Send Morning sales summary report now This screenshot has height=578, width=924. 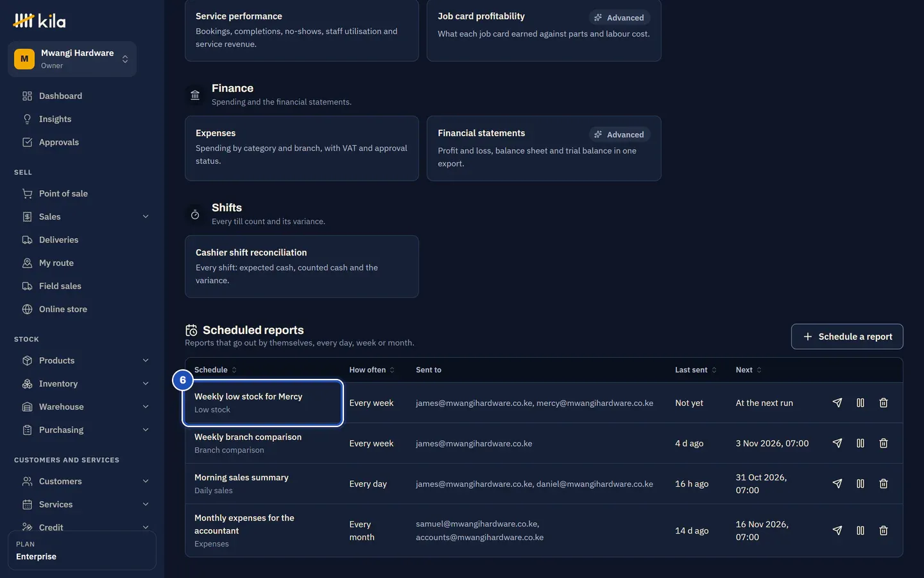point(837,484)
